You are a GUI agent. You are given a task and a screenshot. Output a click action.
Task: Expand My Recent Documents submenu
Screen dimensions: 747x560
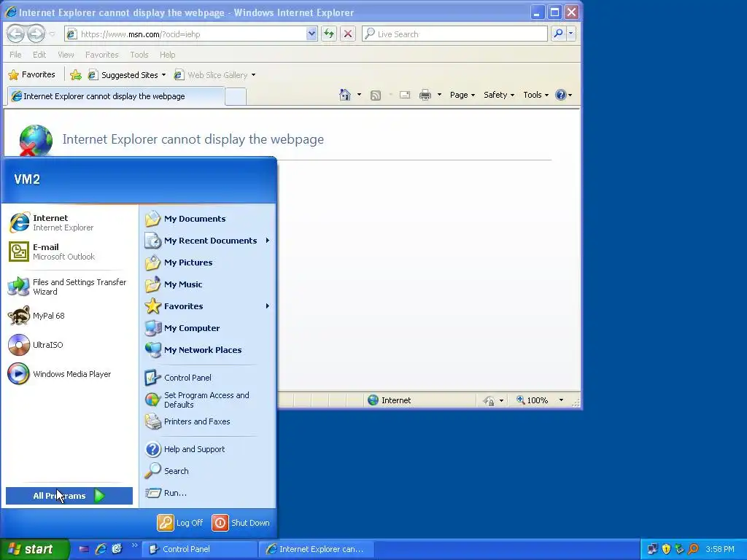coord(208,241)
